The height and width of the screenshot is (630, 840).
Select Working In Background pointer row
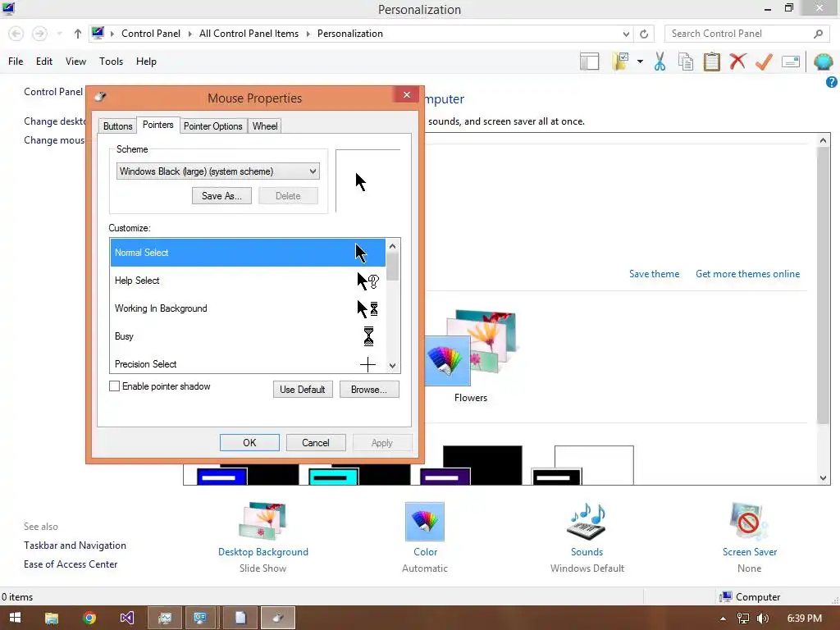click(248, 308)
